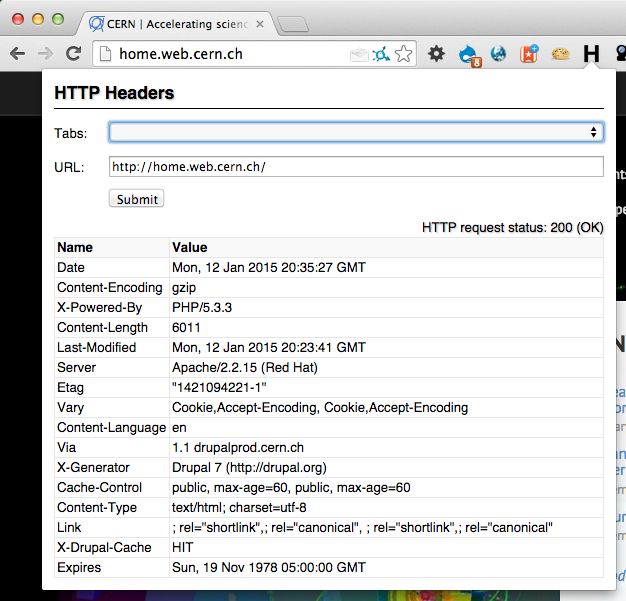Viewport: 626px width, 601px height.
Task: Switch to the CERN Accelerating science tab
Action: 177,24
